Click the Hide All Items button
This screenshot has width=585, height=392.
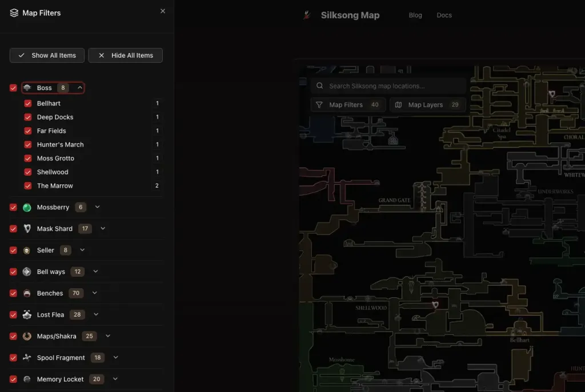coord(125,55)
